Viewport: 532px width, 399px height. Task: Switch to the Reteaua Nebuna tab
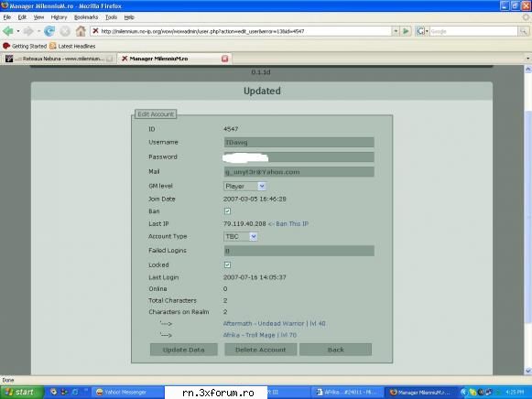tap(59, 59)
